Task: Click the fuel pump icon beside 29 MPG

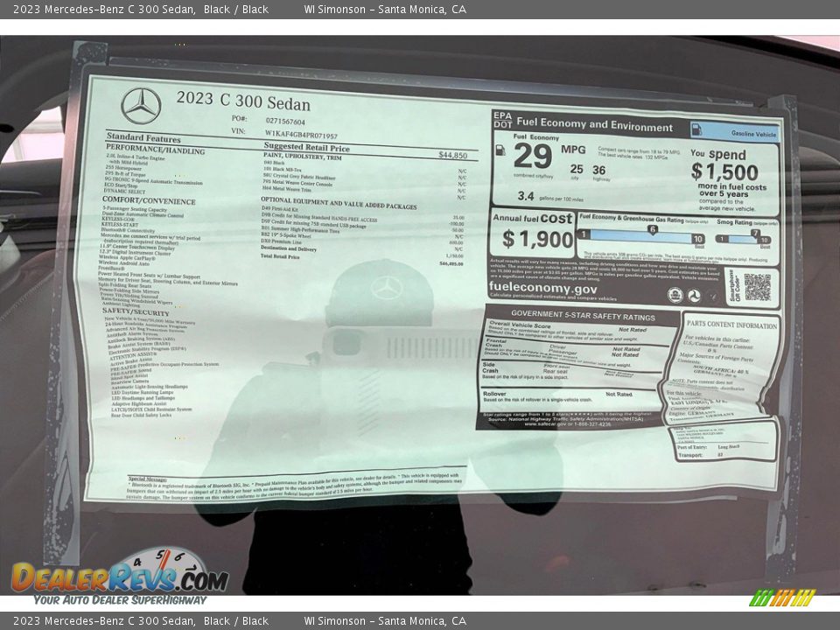Action: click(x=500, y=150)
